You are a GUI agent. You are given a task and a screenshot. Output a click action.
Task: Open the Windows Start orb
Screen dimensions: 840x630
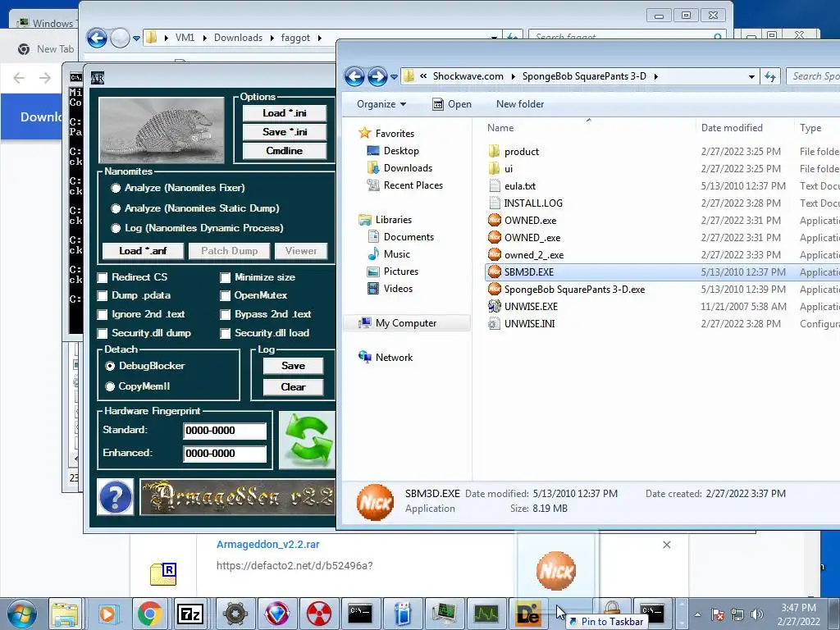tap(22, 614)
